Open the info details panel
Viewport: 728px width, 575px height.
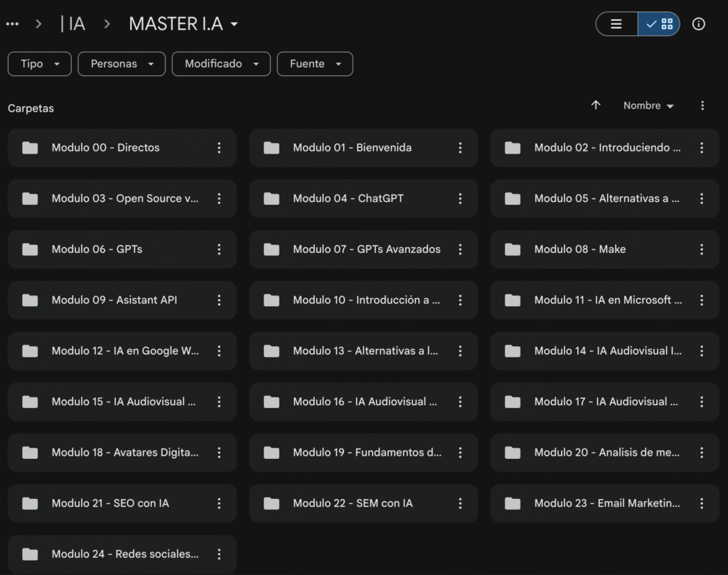[x=699, y=24]
